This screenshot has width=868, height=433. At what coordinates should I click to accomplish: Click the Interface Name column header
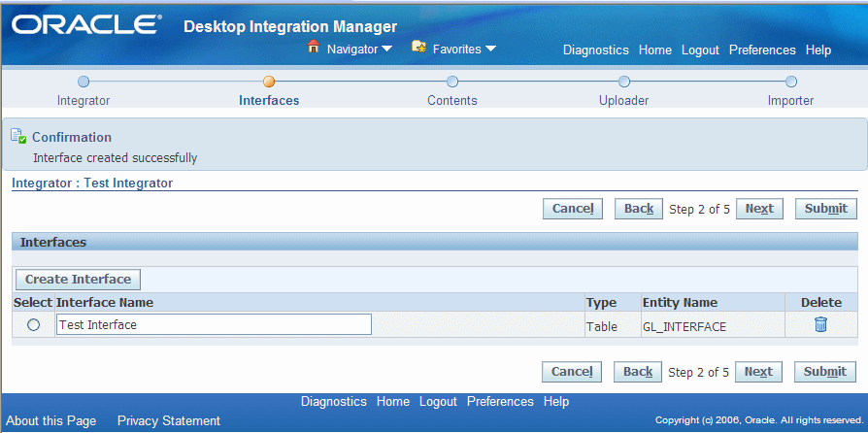click(105, 302)
